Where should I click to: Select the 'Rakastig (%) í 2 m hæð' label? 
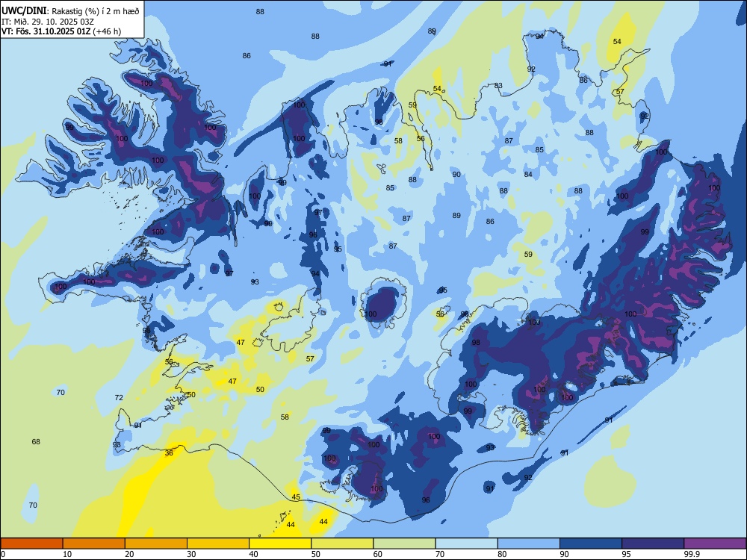96,11
